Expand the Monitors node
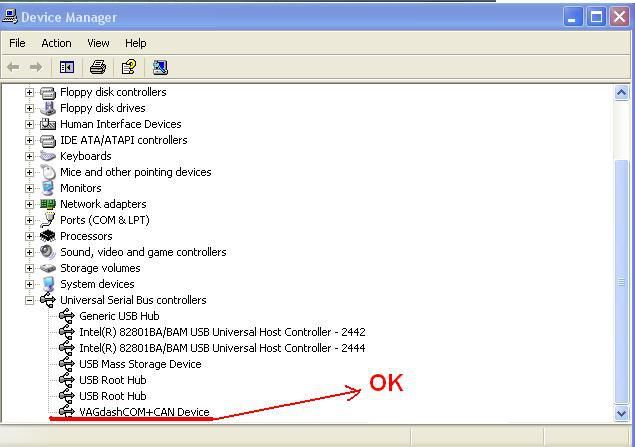Image resolution: width=635 pixels, height=447 pixels. tap(29, 188)
